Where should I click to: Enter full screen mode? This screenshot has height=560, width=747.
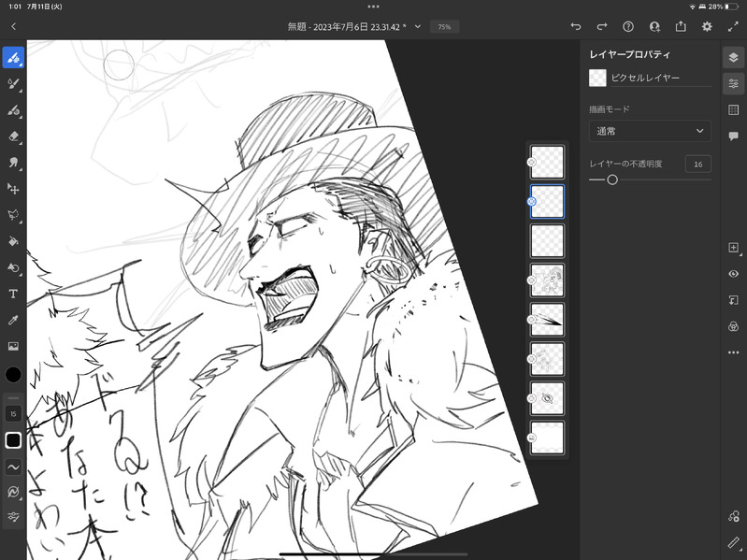coord(733,27)
